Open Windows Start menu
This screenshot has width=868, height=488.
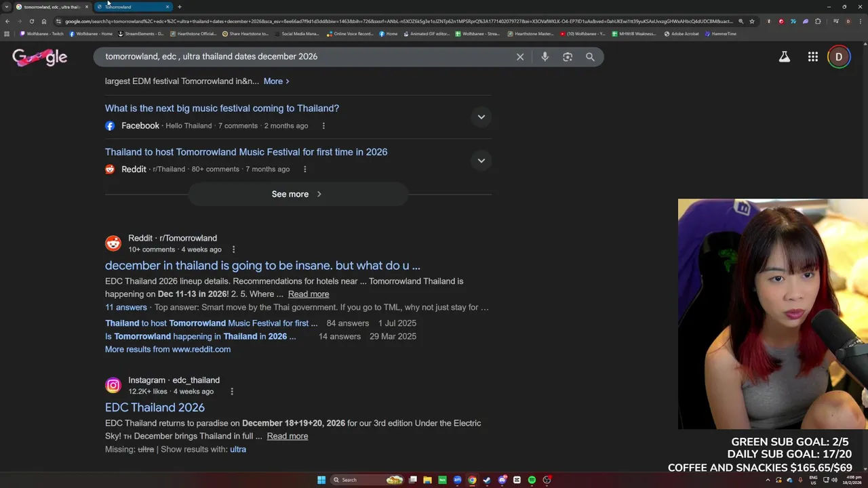click(321, 480)
